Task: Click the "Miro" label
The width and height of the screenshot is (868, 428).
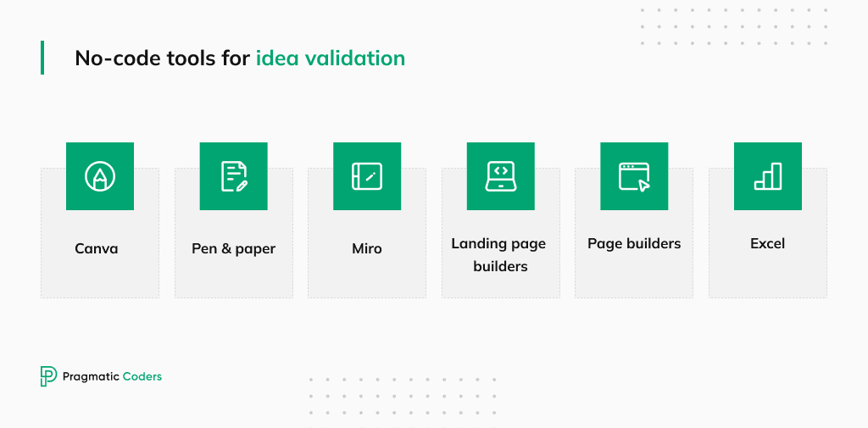Action: [x=367, y=248]
